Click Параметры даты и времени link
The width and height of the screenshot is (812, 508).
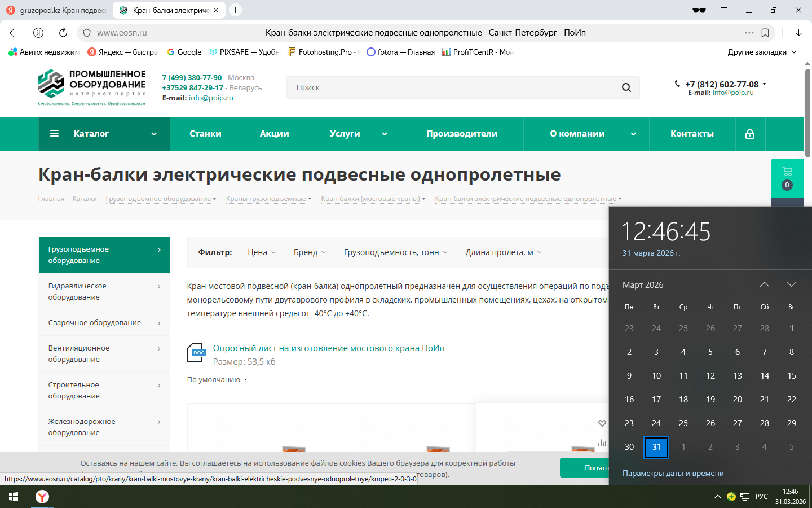click(x=673, y=474)
